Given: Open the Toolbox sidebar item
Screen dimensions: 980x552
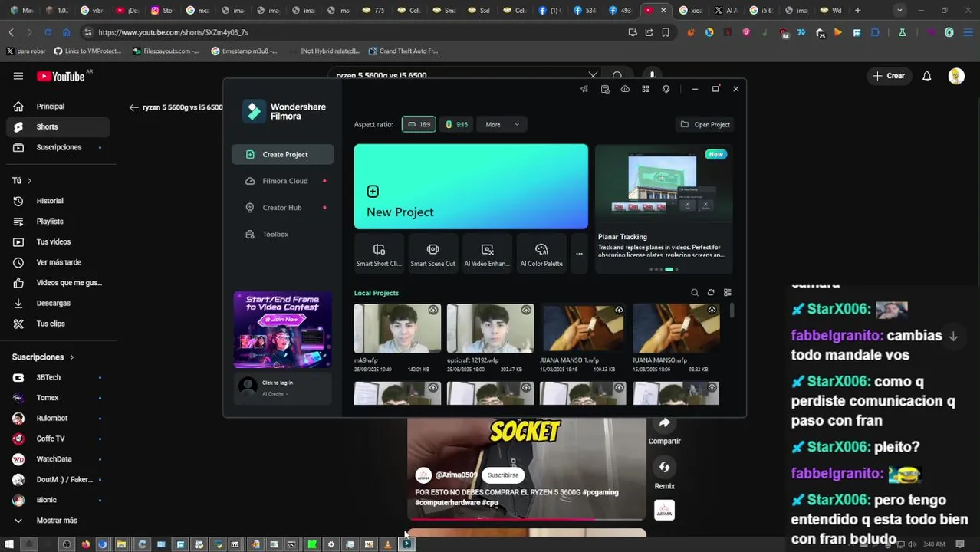Looking at the screenshot, I should point(282,235).
